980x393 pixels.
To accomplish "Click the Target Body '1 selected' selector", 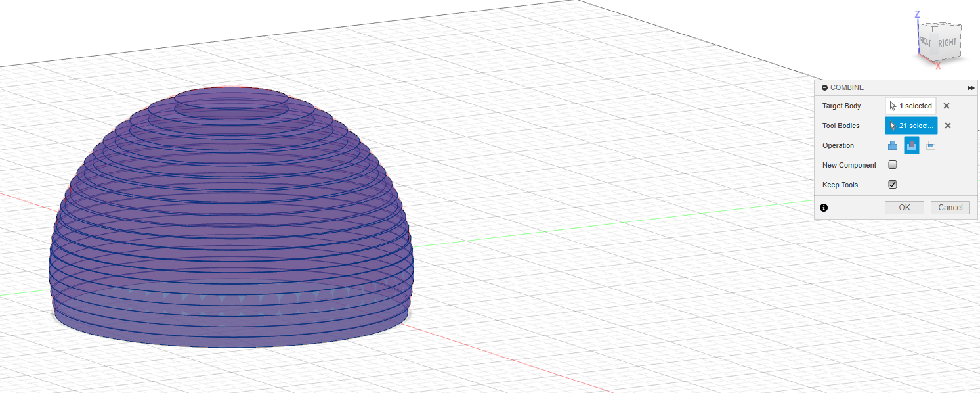I will (x=911, y=106).
